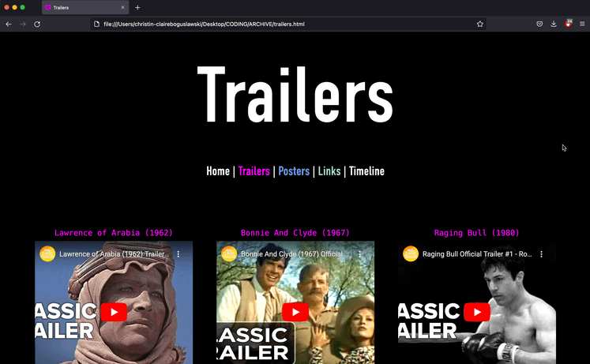590x364 pixels.
Task: Open Pocket save icon in toolbar
Action: click(x=539, y=24)
